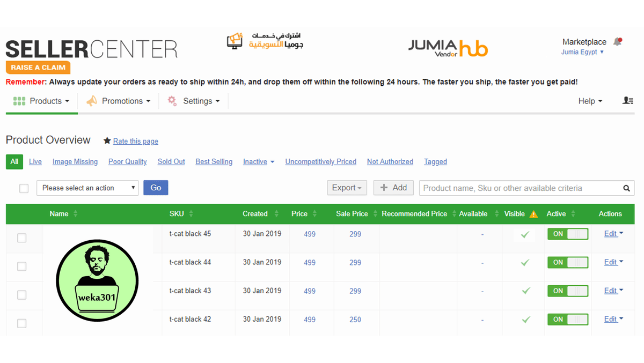644x363 pixels.
Task: Open the Not Authorized filter link
Action: click(390, 161)
